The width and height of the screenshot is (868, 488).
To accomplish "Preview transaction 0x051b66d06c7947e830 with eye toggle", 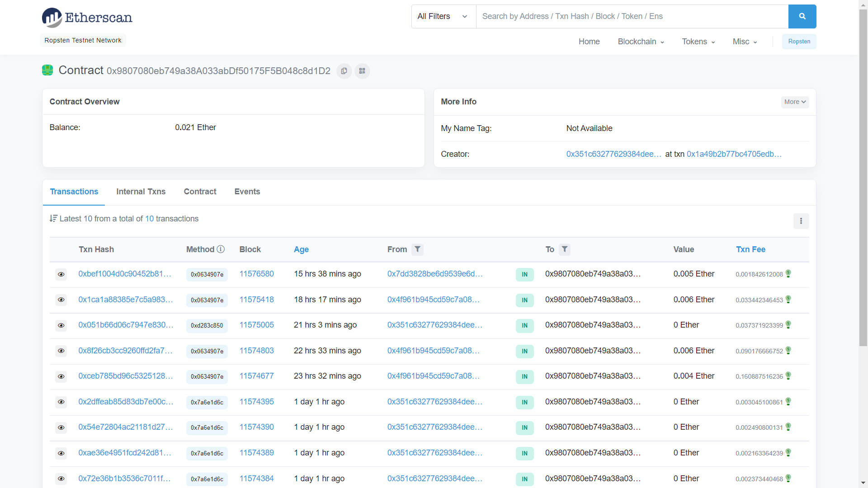I will [x=61, y=326].
